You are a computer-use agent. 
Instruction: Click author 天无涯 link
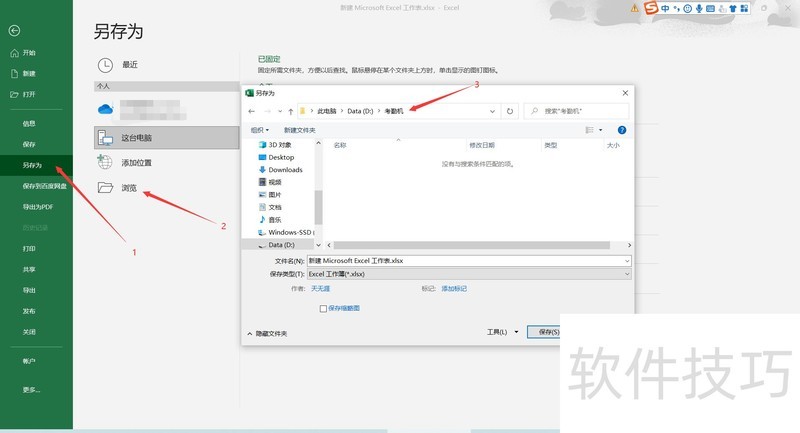pyautogui.click(x=320, y=289)
